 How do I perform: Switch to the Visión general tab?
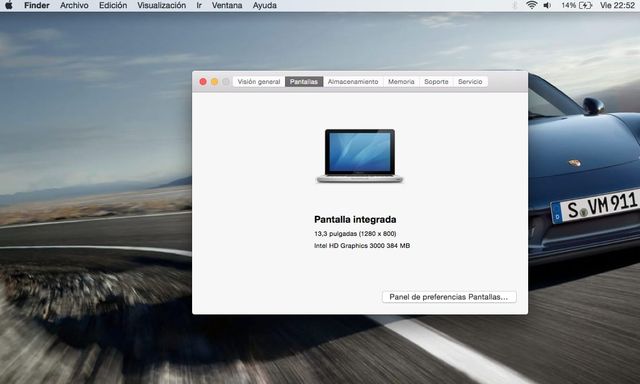259,82
